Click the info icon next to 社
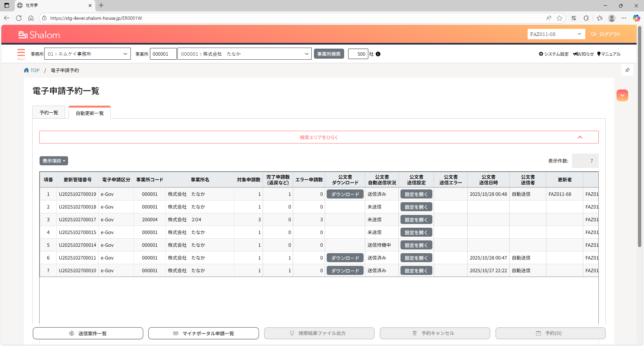This screenshot has width=644, height=346. [378, 54]
